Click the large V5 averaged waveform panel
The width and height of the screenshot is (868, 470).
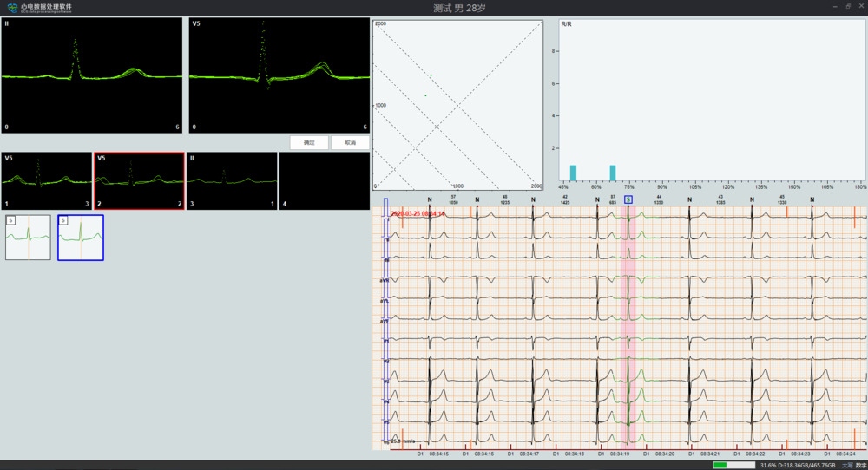point(279,75)
